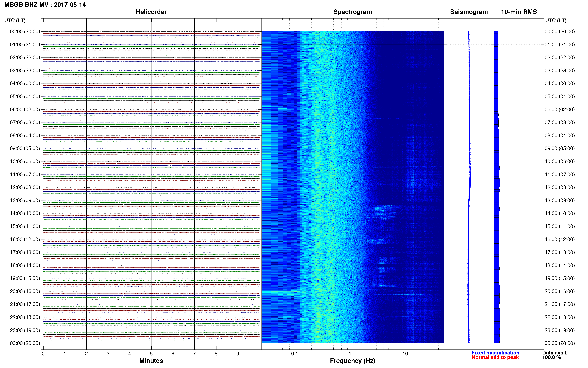Click left time label '20:00 (16:00)'
Image resolution: width=588 pixels, height=368 pixels.
pos(25,291)
